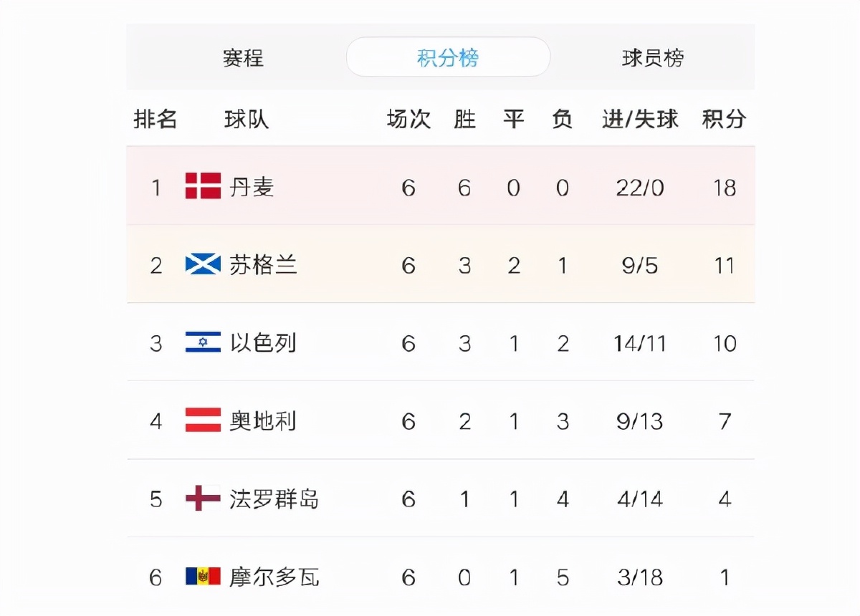Click Denmark's 22/0 goals value
The width and height of the screenshot is (860, 616).
[639, 188]
